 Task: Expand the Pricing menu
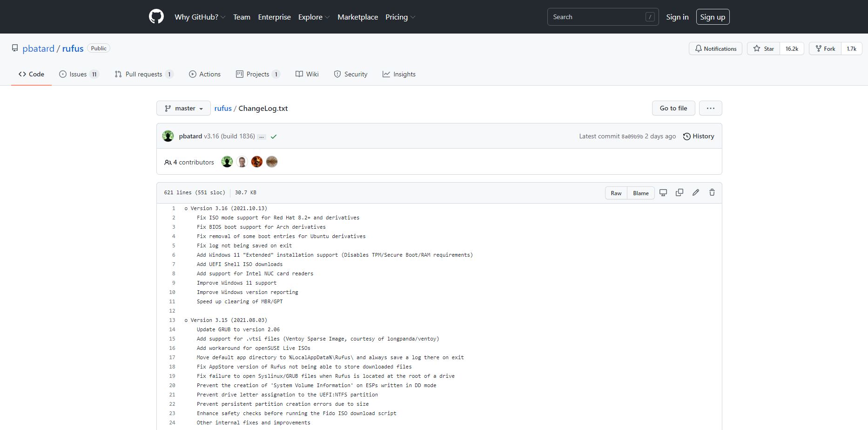[x=400, y=17]
